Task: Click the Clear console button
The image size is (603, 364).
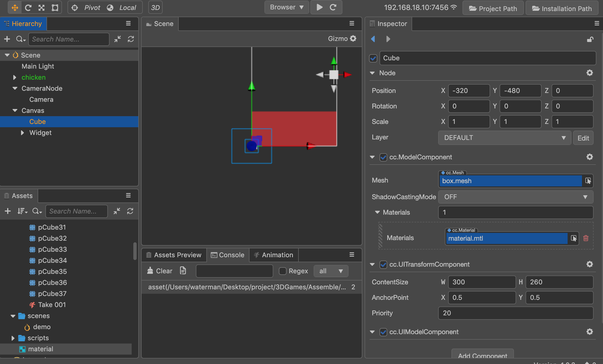Action: [160, 271]
